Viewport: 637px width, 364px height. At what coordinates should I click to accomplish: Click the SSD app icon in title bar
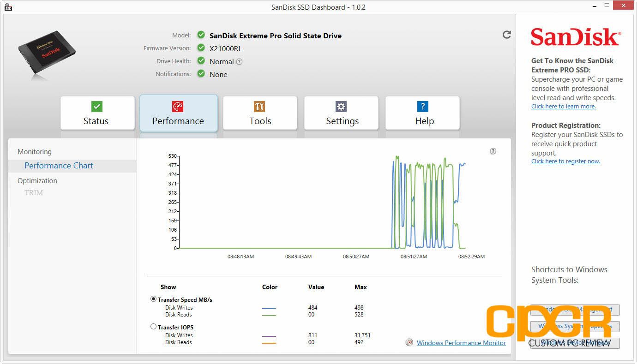coord(8,7)
